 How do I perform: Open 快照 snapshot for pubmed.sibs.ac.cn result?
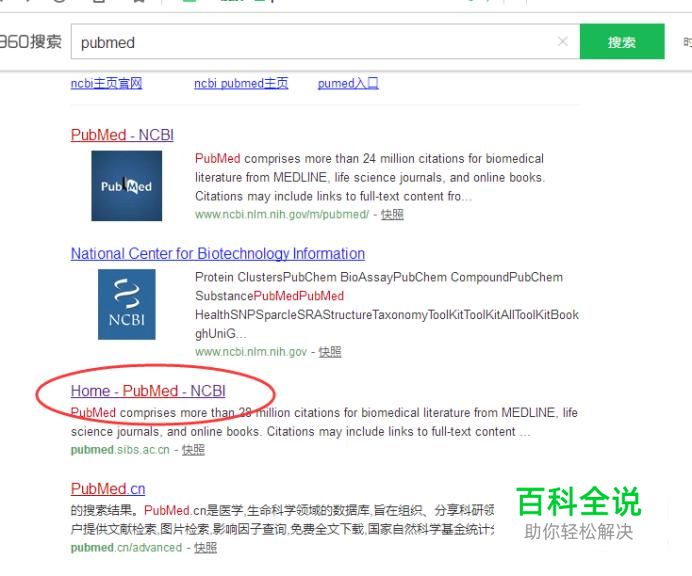click(193, 450)
